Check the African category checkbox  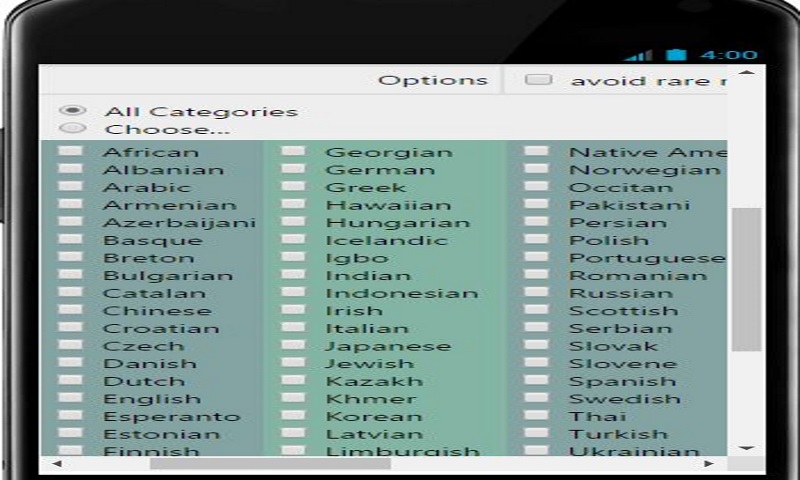pos(70,152)
